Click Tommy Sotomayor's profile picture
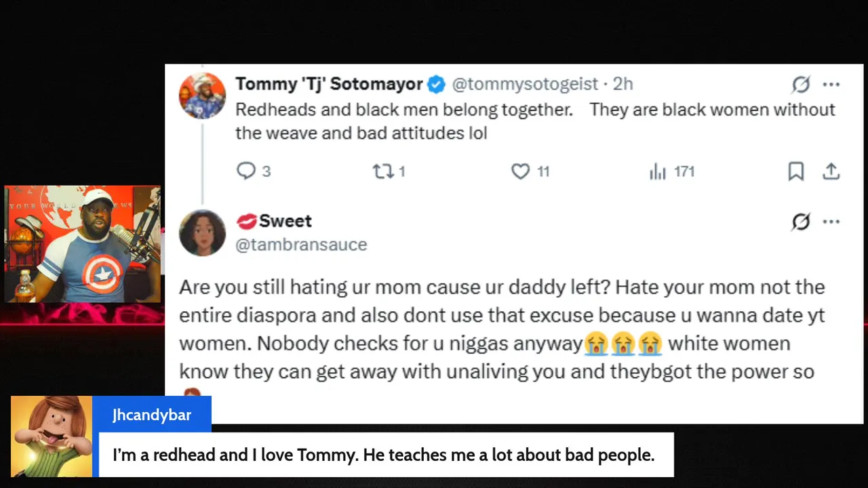Image resolution: width=868 pixels, height=488 pixels. click(x=202, y=96)
